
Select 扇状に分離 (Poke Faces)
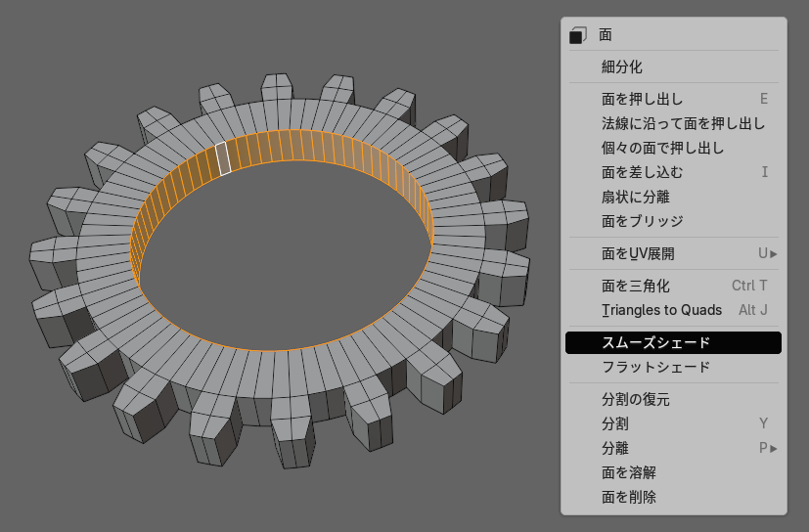(x=673, y=197)
